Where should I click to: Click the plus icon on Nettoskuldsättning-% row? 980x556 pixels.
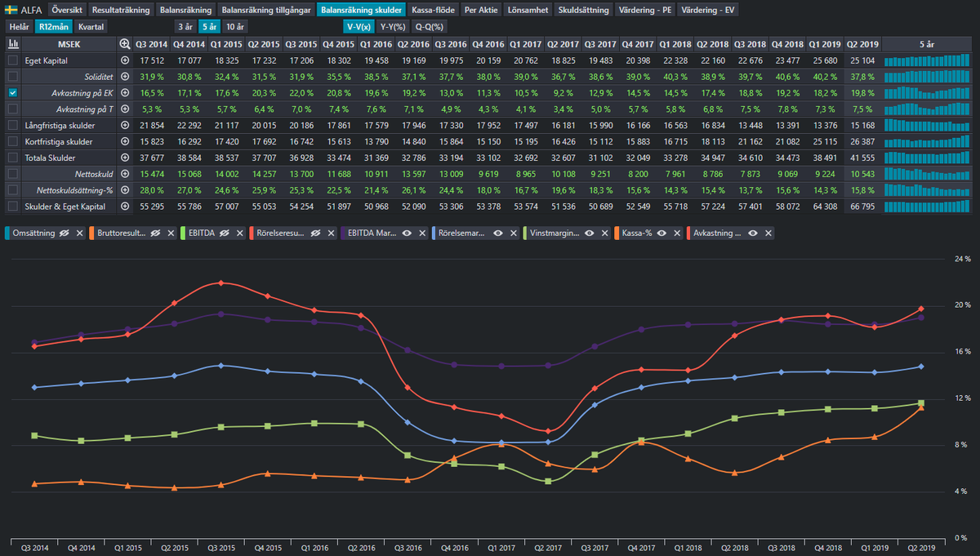(x=125, y=189)
